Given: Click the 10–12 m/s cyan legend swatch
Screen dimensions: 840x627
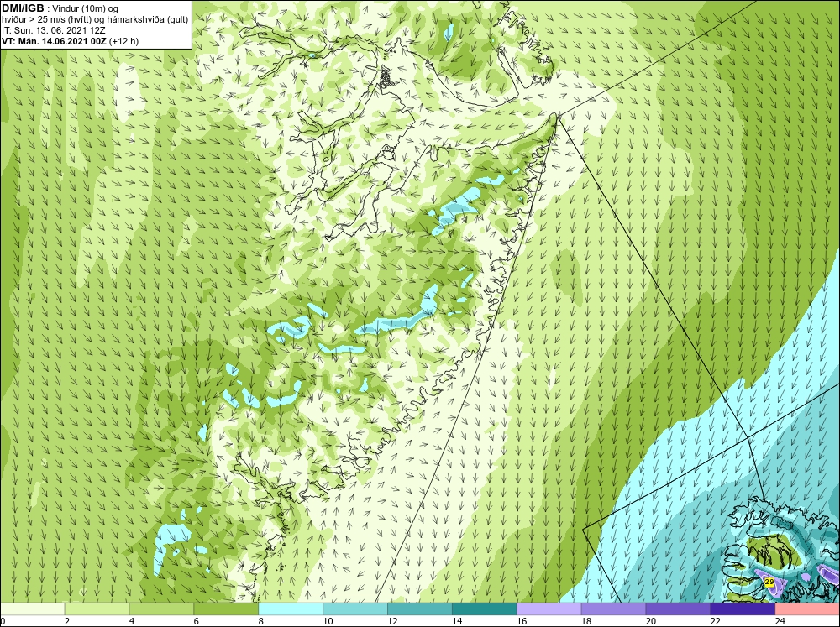Looking at the screenshot, I should click(355, 609).
